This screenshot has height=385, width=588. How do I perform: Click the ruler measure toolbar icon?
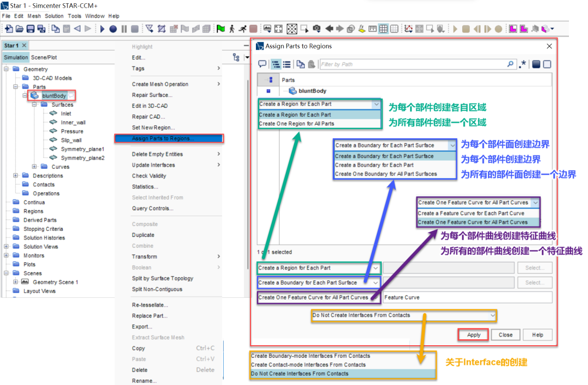[372, 28]
